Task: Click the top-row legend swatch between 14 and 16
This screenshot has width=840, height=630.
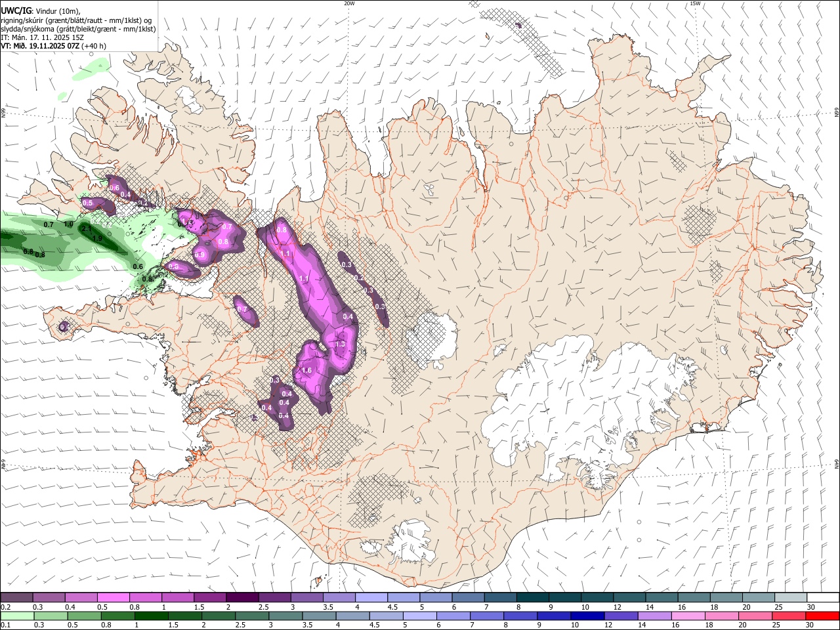Action: point(661,597)
